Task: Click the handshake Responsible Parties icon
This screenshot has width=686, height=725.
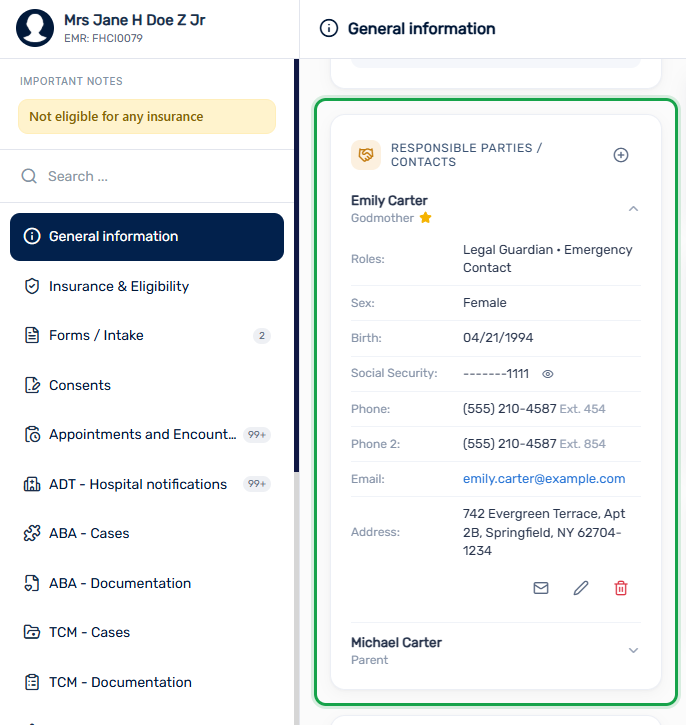Action: tap(366, 155)
